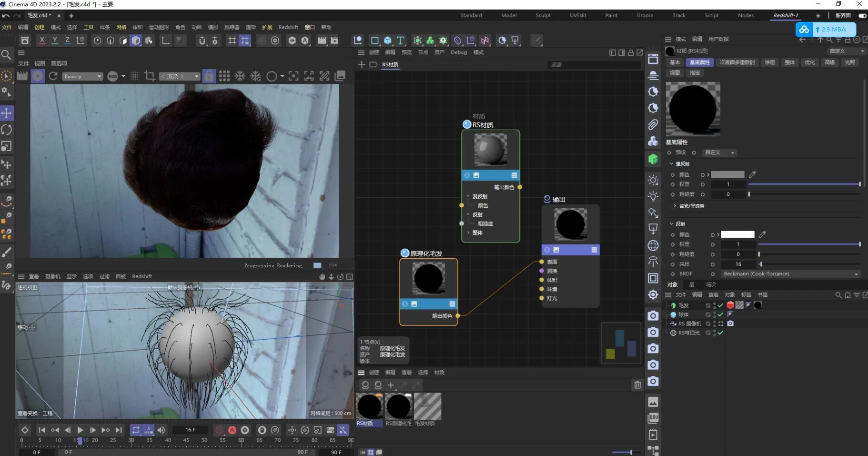Start the Redshift render view playback

click(38, 76)
